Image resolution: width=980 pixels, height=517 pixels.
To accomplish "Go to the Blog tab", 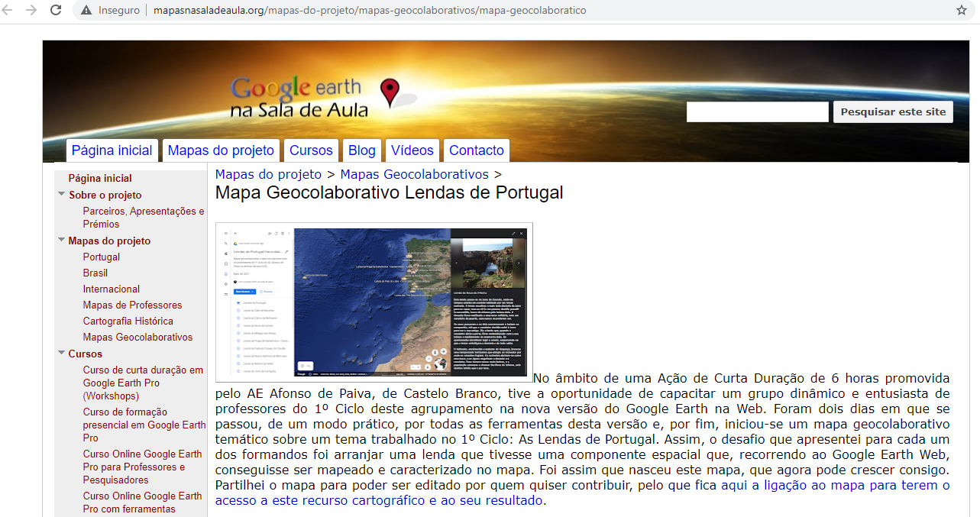I will 362,150.
